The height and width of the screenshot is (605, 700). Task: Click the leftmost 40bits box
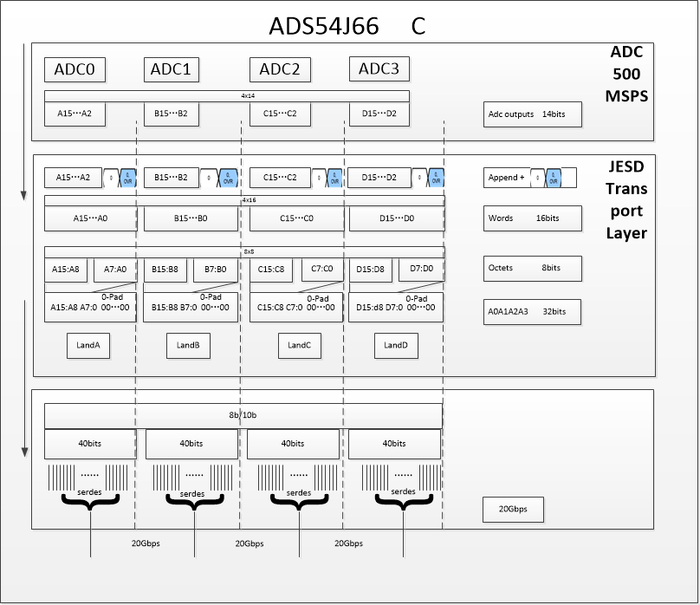coord(90,444)
